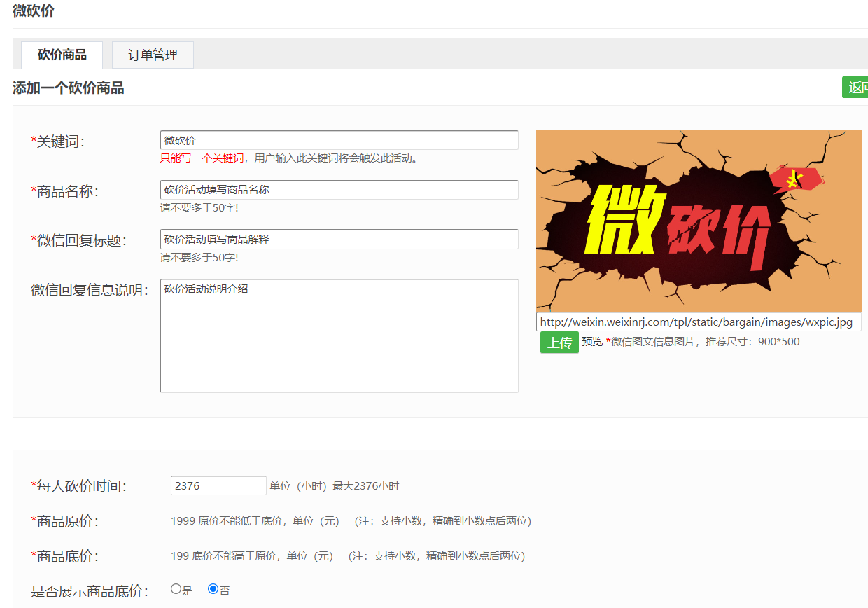Click the 预览 link next to 上传
The image size is (868, 608).
click(x=592, y=342)
